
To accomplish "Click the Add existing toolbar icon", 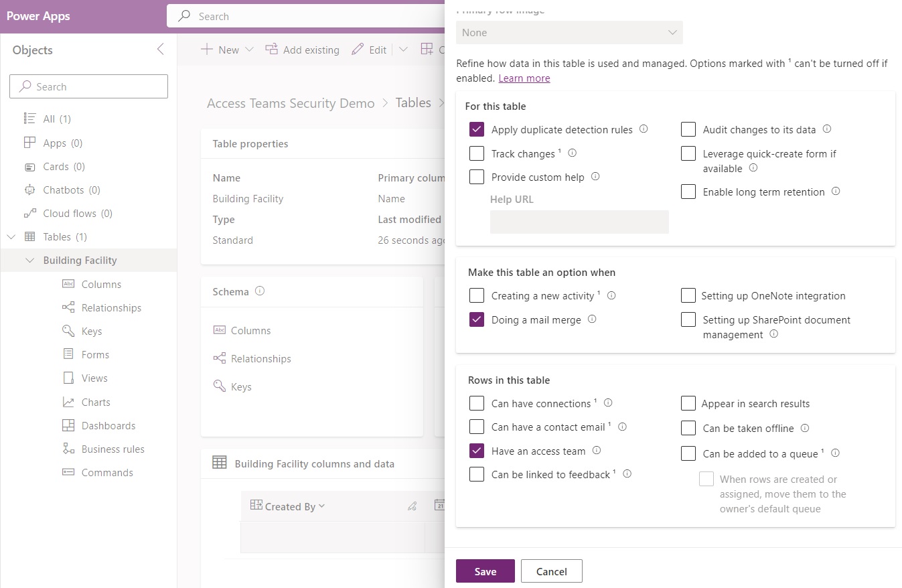I will [x=271, y=49].
